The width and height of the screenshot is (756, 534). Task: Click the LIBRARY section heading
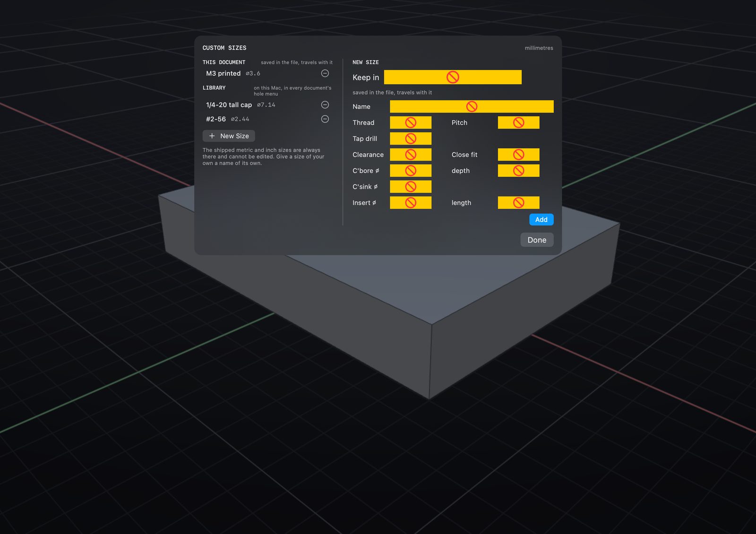[214, 88]
